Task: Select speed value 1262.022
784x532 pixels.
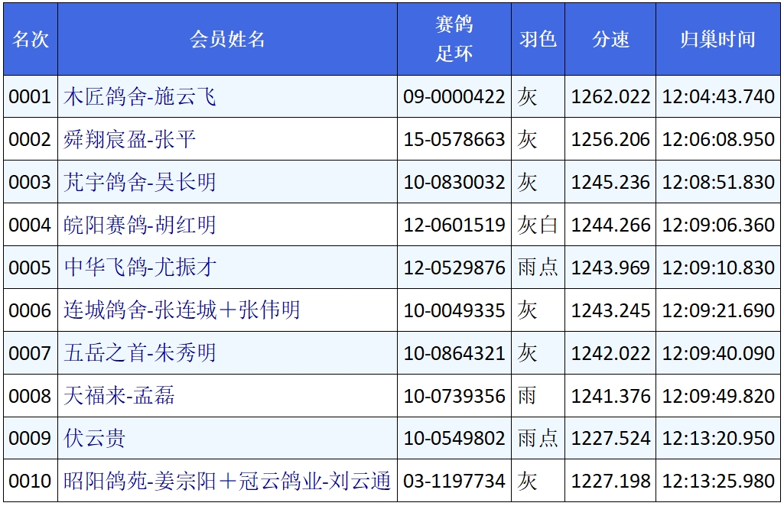Action: coord(610,96)
